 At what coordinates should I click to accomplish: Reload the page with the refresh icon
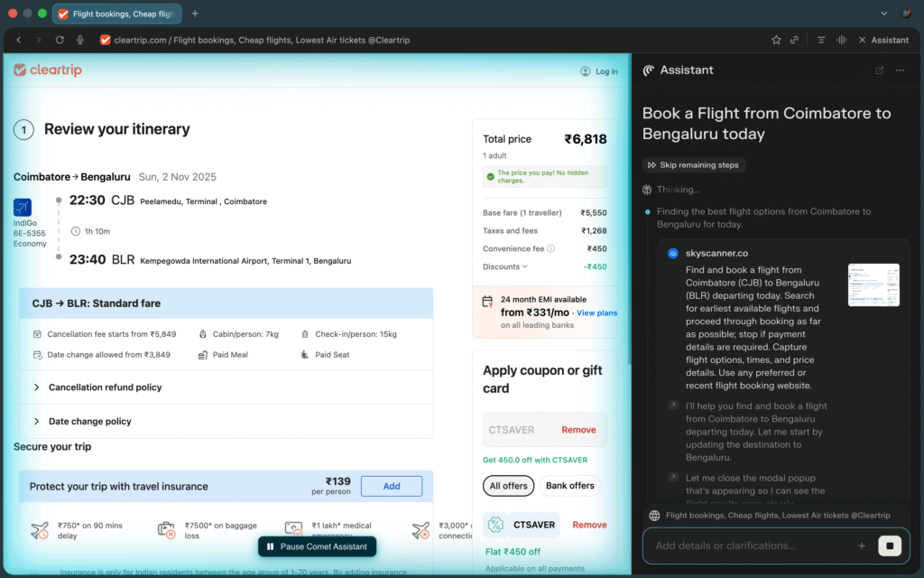click(60, 40)
